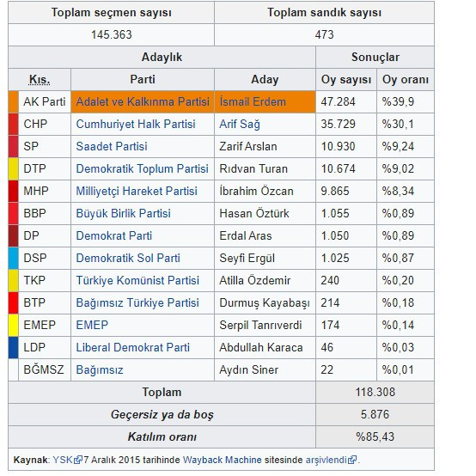Screen dimensions: 476x476
Task: Visit the Milliyetçi Hareket Partisi link
Action: [x=137, y=192]
